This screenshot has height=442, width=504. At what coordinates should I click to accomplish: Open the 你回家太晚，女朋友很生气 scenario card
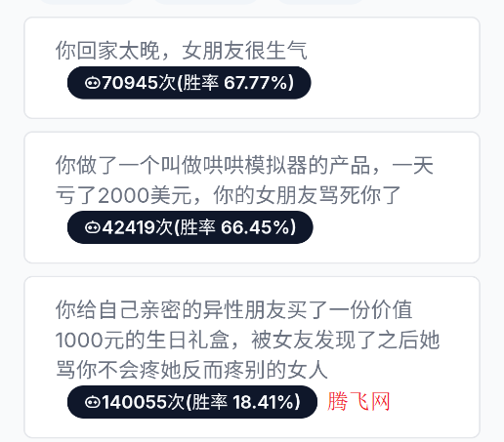click(x=252, y=67)
